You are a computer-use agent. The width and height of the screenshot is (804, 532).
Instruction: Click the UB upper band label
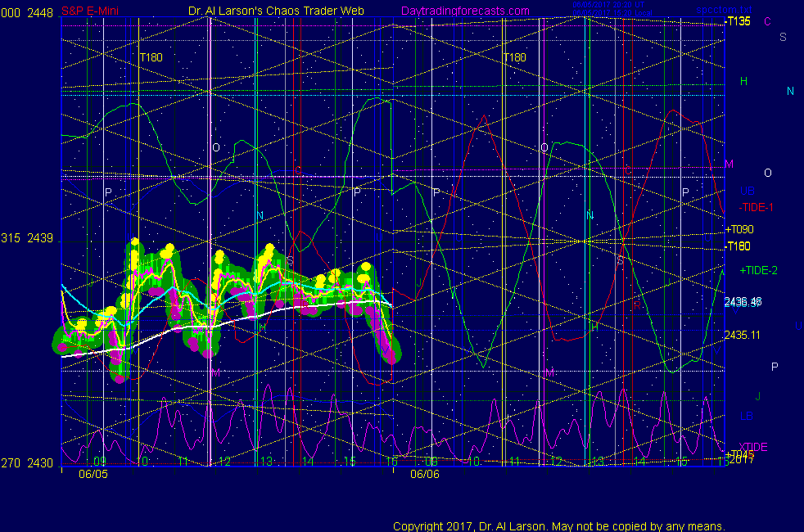coord(747,191)
